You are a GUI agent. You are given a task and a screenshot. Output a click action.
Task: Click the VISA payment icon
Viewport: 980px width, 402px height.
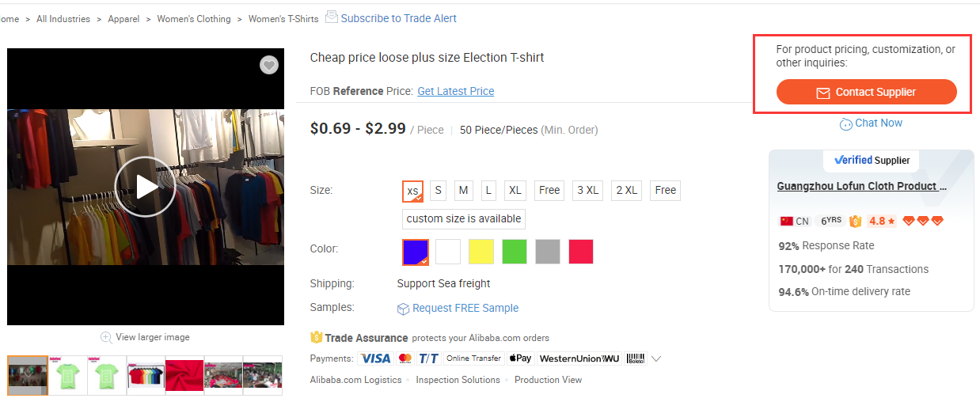pos(375,358)
